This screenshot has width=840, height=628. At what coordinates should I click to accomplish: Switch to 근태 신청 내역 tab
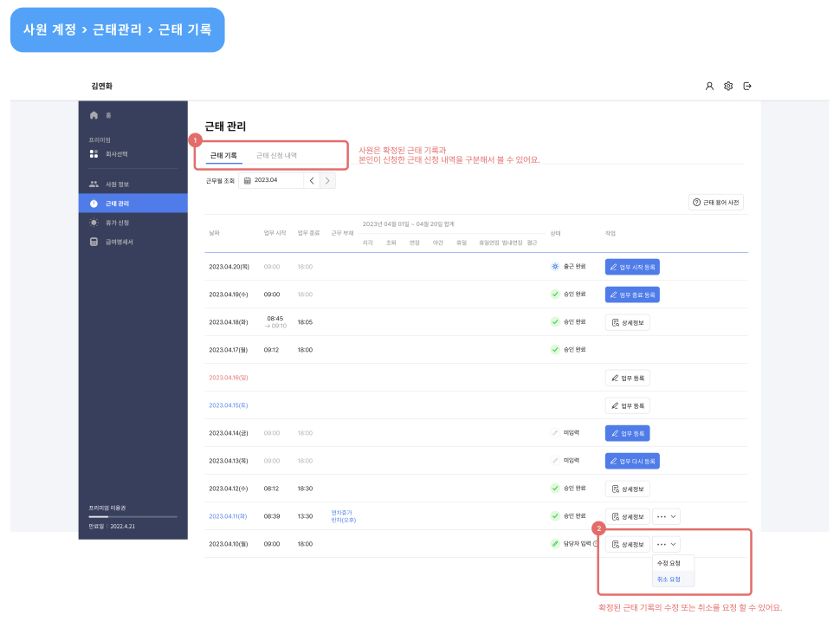tap(276, 155)
